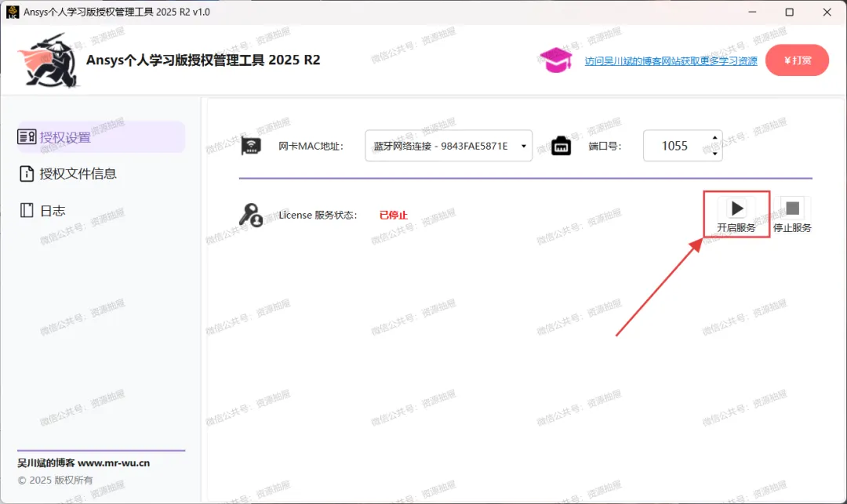
Task: Click the 网卡MAC地址 label
Action: 311,147
